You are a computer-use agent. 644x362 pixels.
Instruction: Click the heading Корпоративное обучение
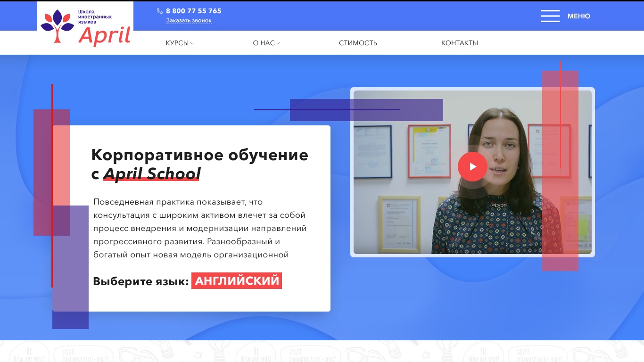click(x=199, y=155)
